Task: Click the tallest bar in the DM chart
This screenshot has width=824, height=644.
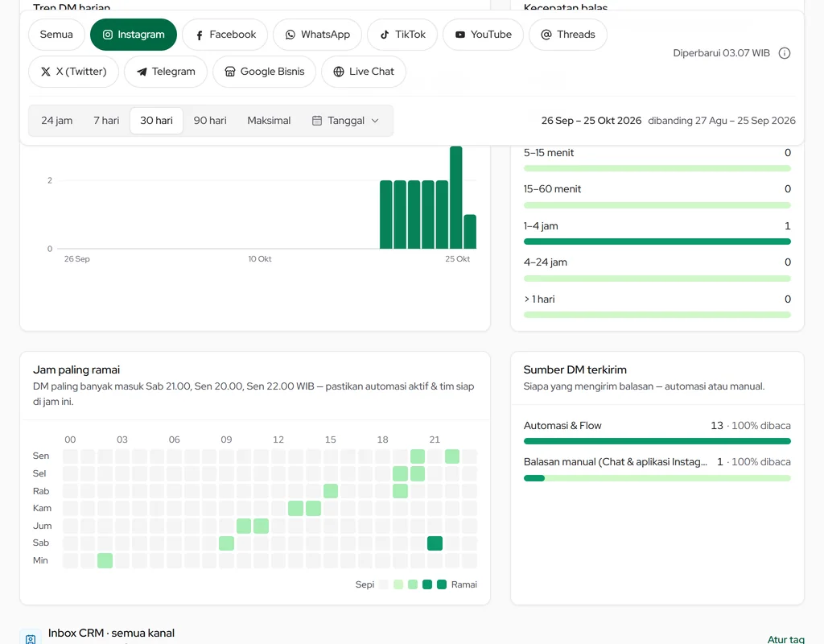Action: pos(456,197)
